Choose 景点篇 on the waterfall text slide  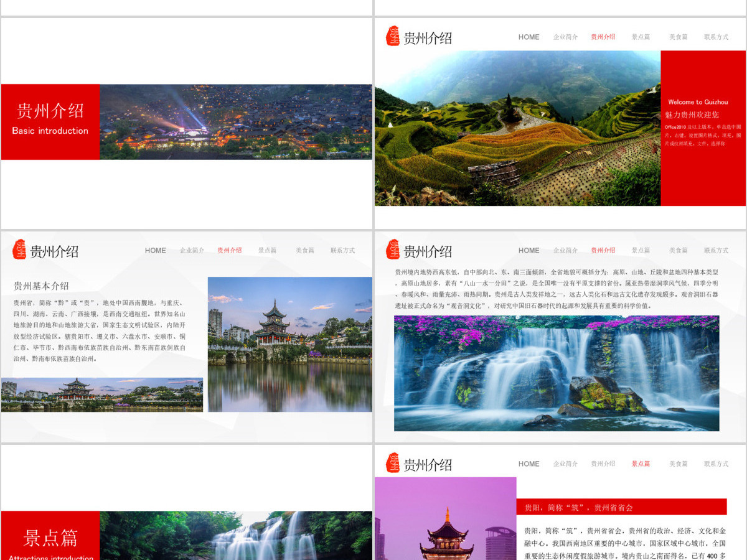pyautogui.click(x=641, y=250)
